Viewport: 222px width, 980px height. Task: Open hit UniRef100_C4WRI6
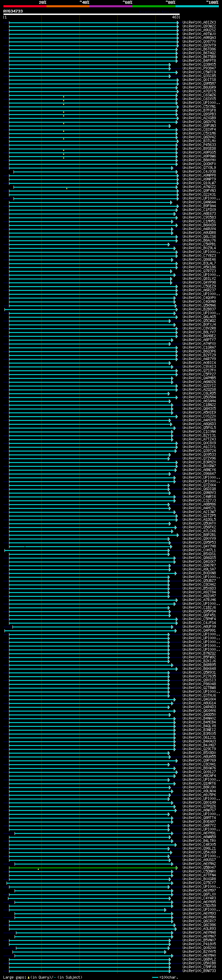pos(199,496)
